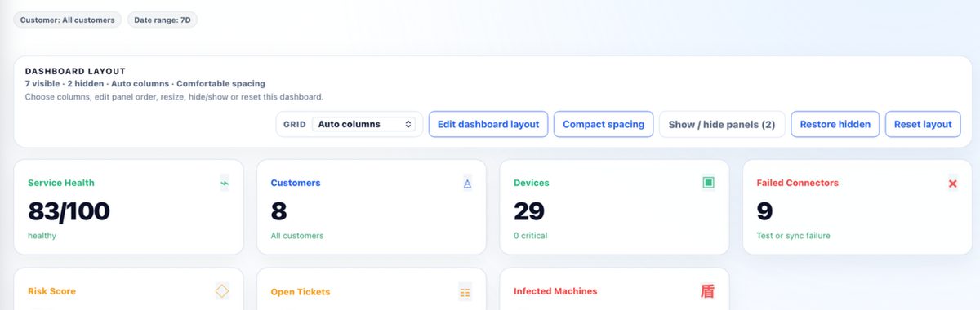This screenshot has height=310, width=980.
Task: Click the Customers card title
Action: click(x=296, y=184)
